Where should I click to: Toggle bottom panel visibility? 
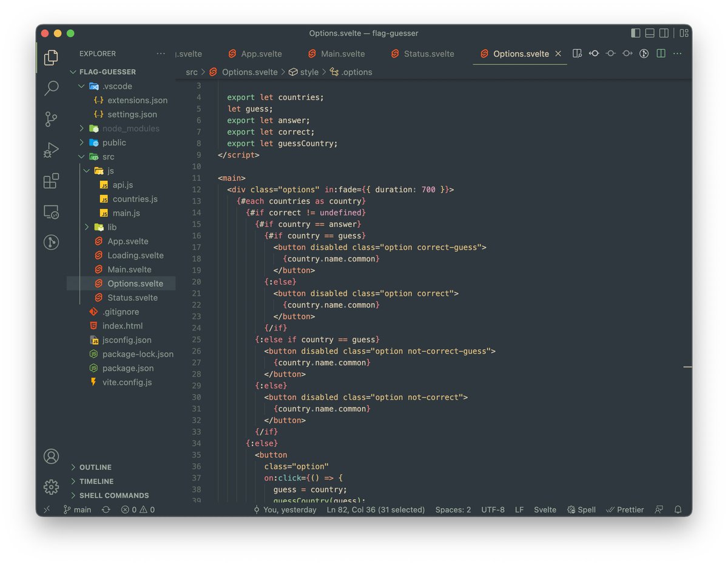point(650,33)
